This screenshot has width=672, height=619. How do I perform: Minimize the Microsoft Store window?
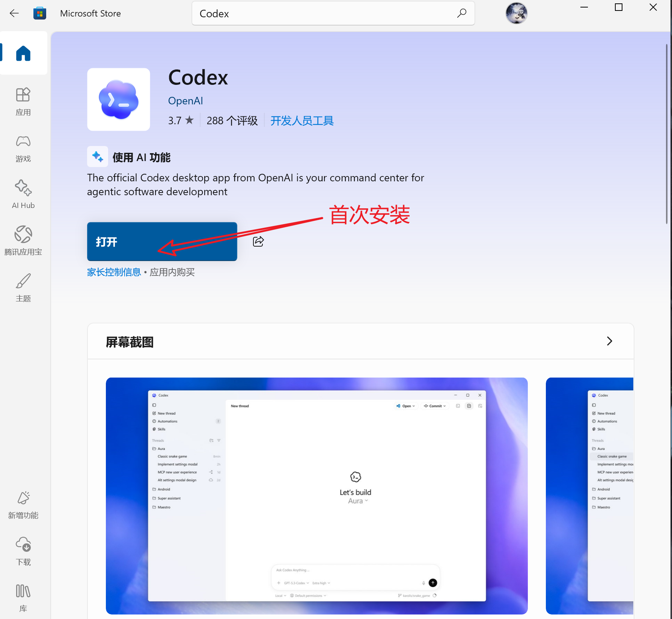point(584,8)
